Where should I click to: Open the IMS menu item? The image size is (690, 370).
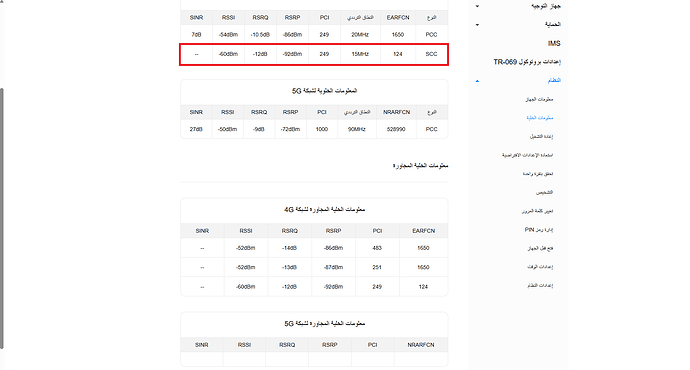[554, 43]
